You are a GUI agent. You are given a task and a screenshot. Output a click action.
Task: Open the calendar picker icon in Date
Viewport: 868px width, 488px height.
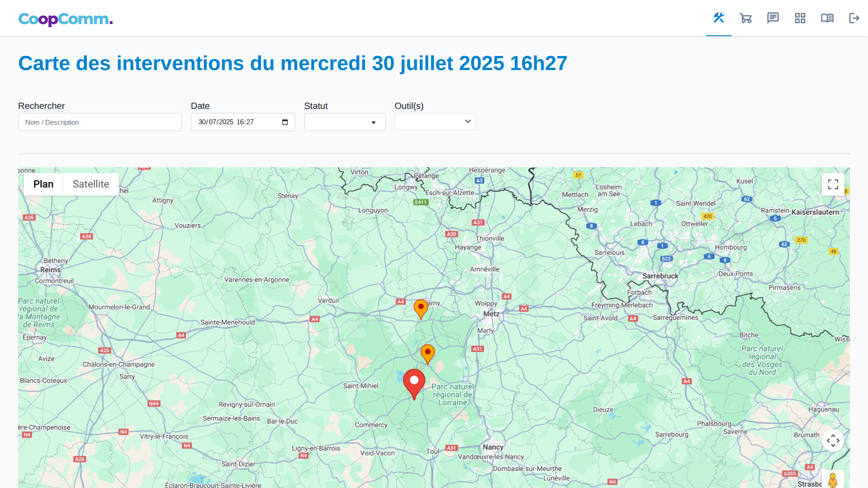click(285, 122)
